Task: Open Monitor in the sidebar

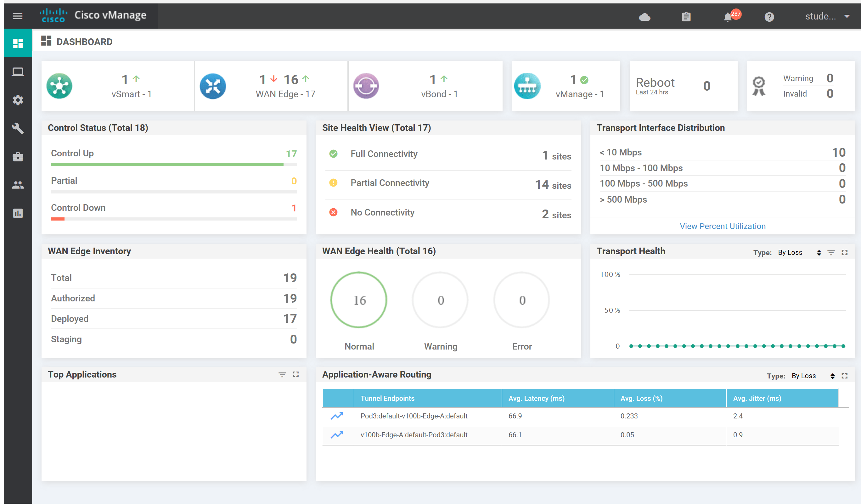Action: 18,72
